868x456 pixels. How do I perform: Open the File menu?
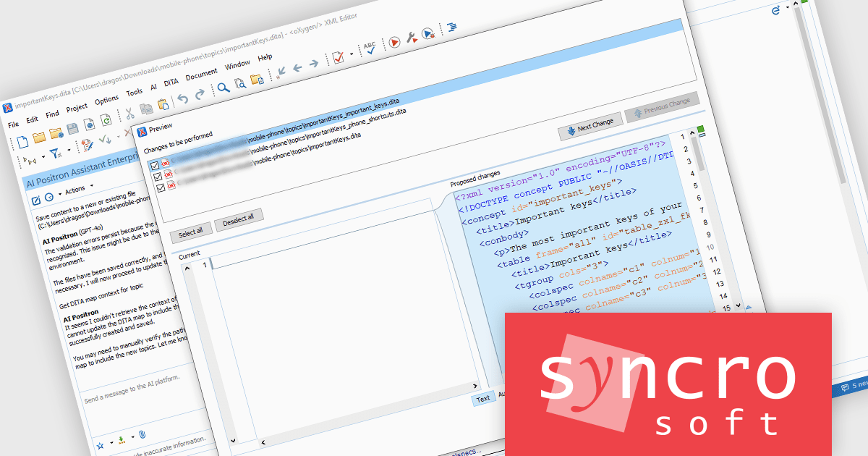pyautogui.click(x=13, y=124)
